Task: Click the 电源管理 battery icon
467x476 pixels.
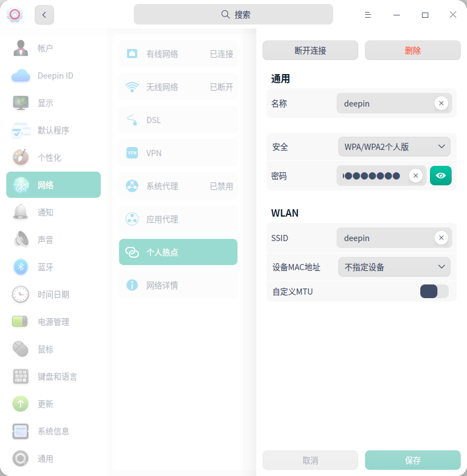Action: (x=20, y=322)
